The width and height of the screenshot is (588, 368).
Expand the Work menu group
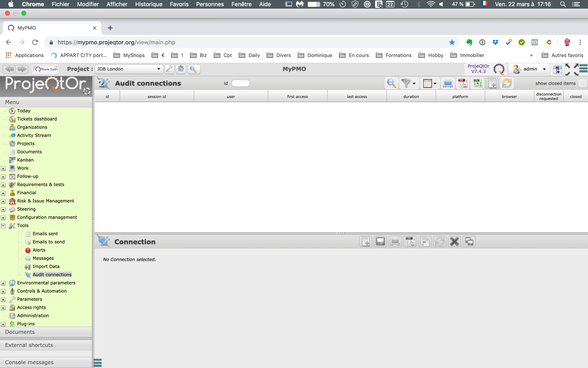[3, 168]
